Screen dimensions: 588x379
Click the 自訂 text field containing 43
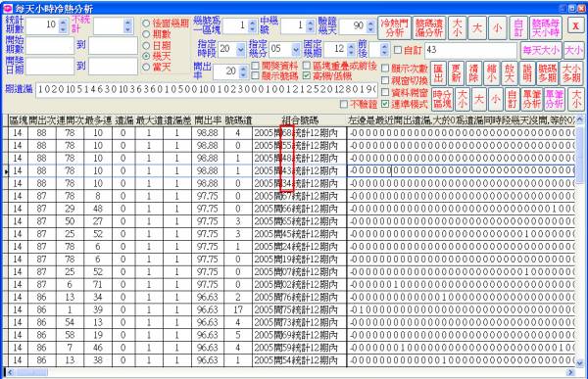coord(471,50)
